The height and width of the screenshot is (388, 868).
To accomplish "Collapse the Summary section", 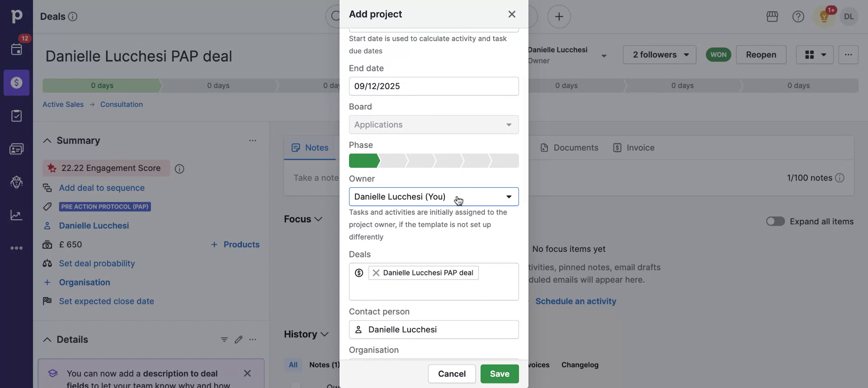I will [47, 141].
